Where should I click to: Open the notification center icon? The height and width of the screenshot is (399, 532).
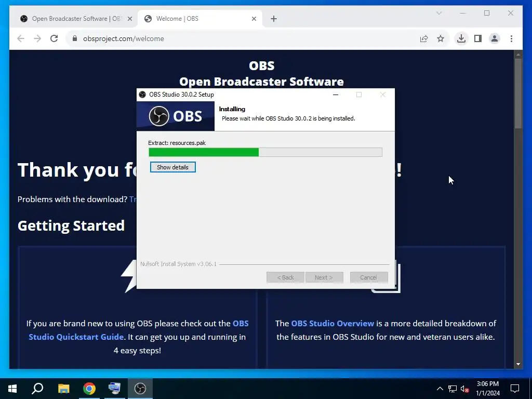(x=515, y=389)
